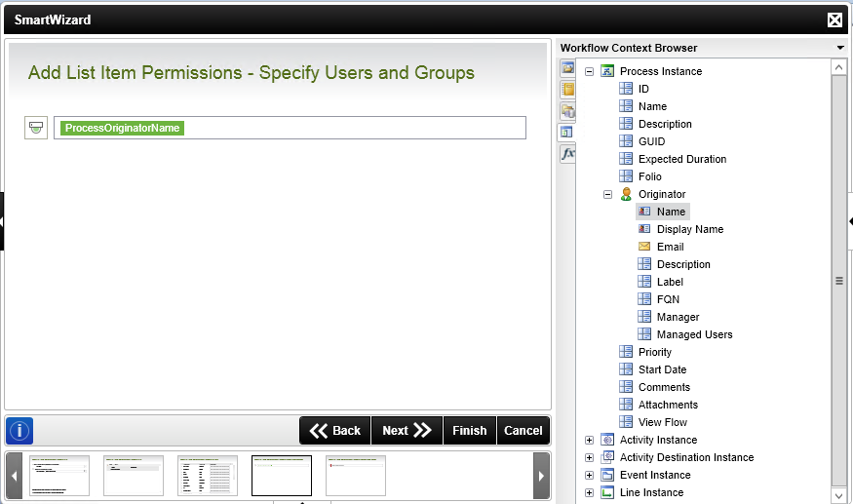
Task: Click the field icon beside Comments
Action: (x=626, y=387)
